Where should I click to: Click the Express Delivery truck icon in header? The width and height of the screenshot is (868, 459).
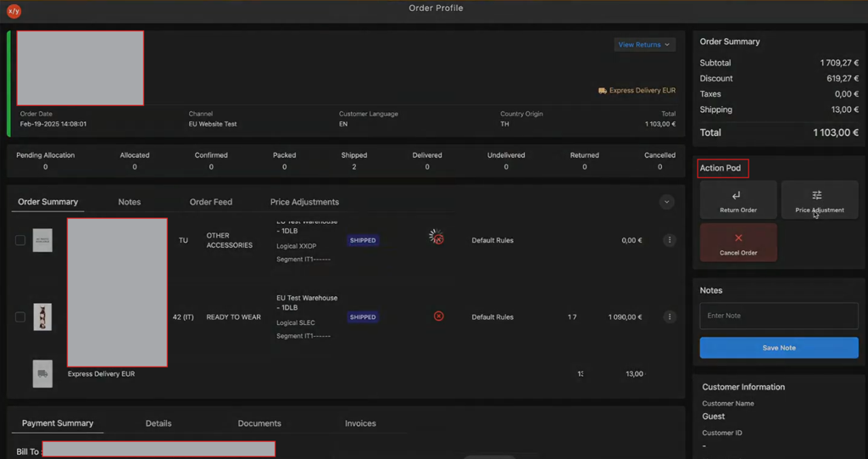pyautogui.click(x=603, y=91)
